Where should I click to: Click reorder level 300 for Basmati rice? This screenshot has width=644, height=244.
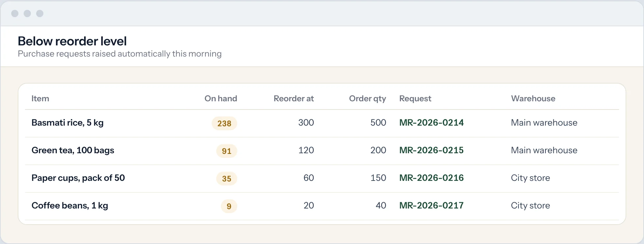[306, 123]
